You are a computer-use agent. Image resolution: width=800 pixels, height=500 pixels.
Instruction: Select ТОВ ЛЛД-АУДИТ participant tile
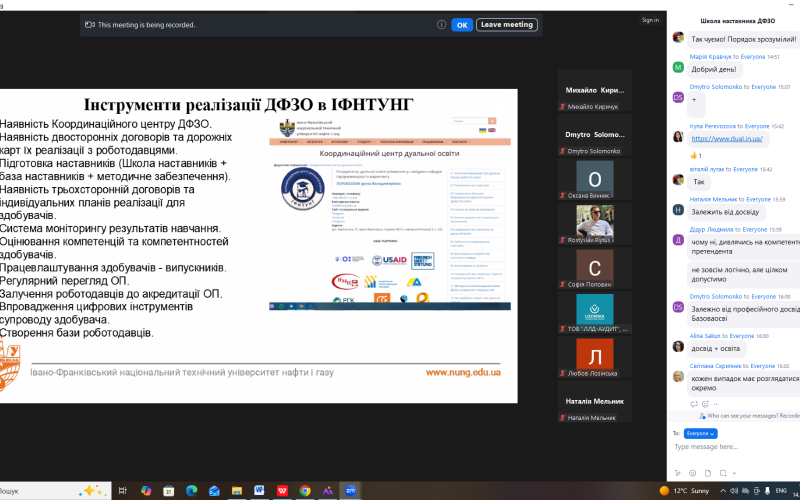pos(594,313)
